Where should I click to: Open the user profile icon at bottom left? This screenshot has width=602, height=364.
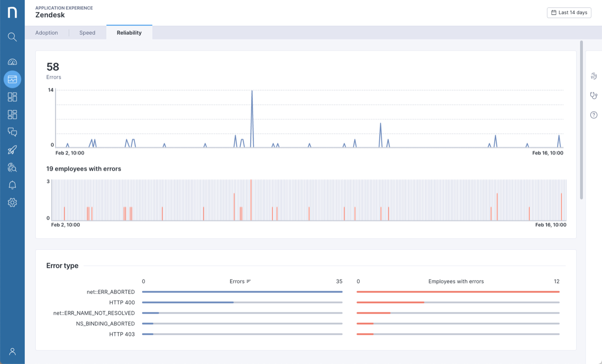click(x=12, y=351)
